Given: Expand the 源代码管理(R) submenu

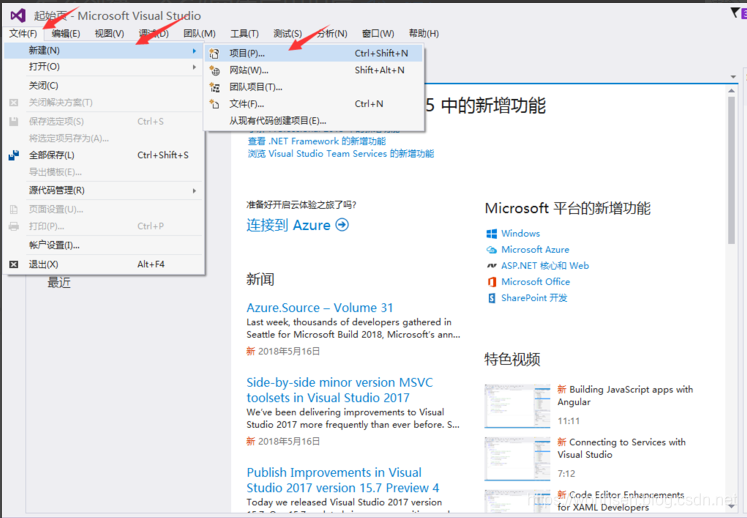Looking at the screenshot, I should coord(103,191).
